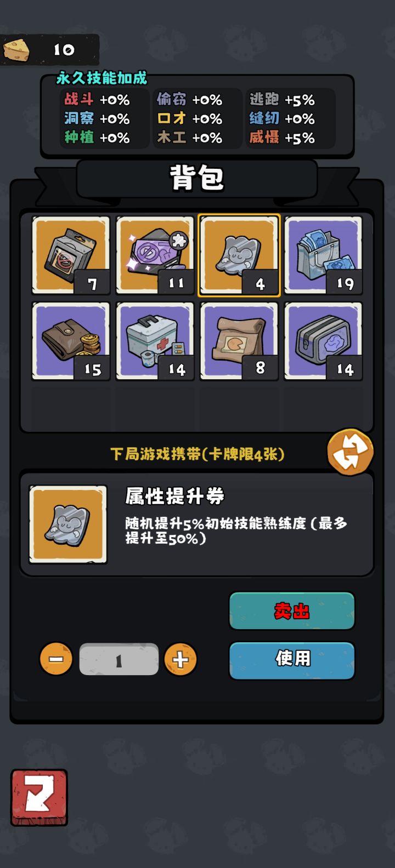Screen dimensions: 395x868
Task: Tap the 背包 backpack header banner
Action: coord(197,178)
